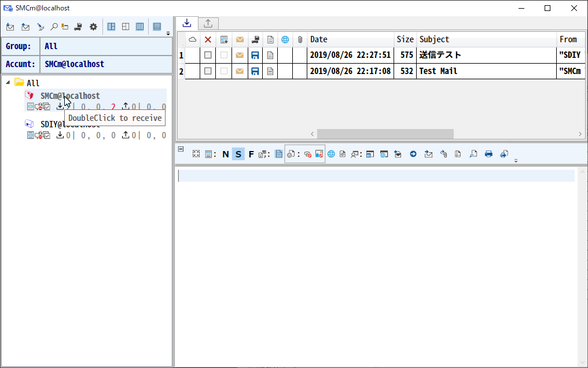This screenshot has width=588, height=368.
Task: Click the save disk icon in 送信テスト row
Action: point(255,55)
